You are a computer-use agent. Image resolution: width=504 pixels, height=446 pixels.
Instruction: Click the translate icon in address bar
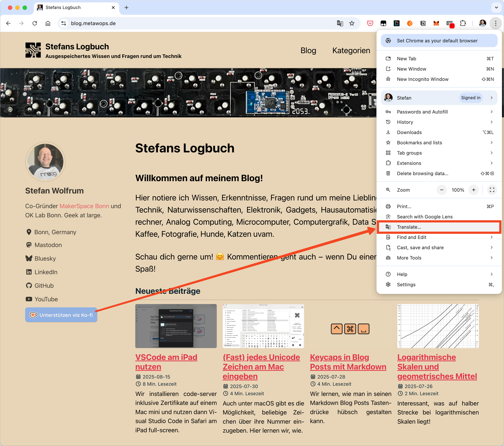[x=340, y=23]
